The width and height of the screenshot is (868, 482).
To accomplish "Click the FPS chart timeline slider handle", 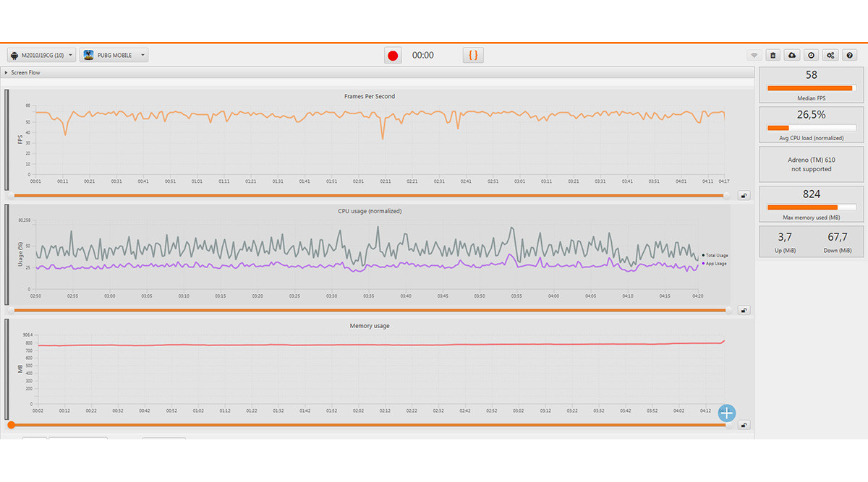I will click(x=726, y=195).
